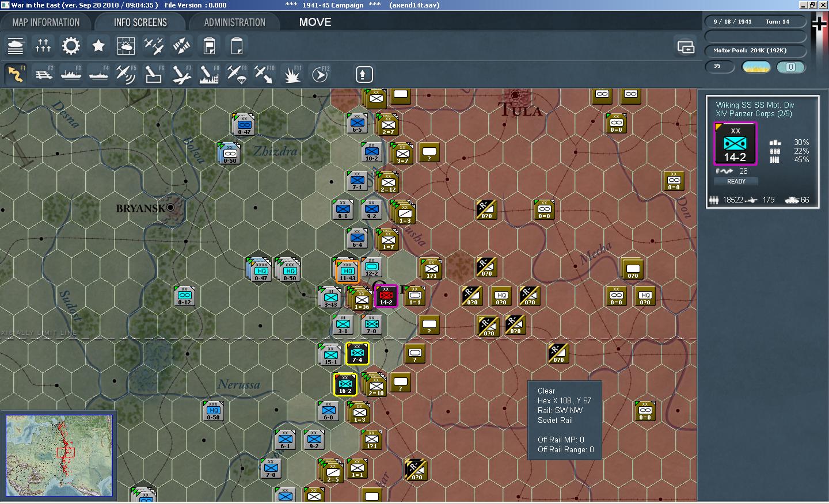Select F3 naval transport mode
829x504 pixels.
click(71, 74)
